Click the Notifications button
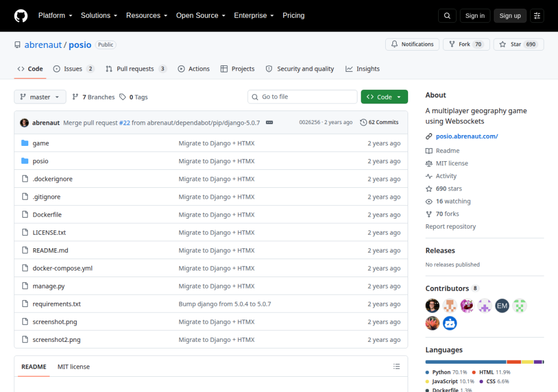558x392 pixels. pos(412,44)
